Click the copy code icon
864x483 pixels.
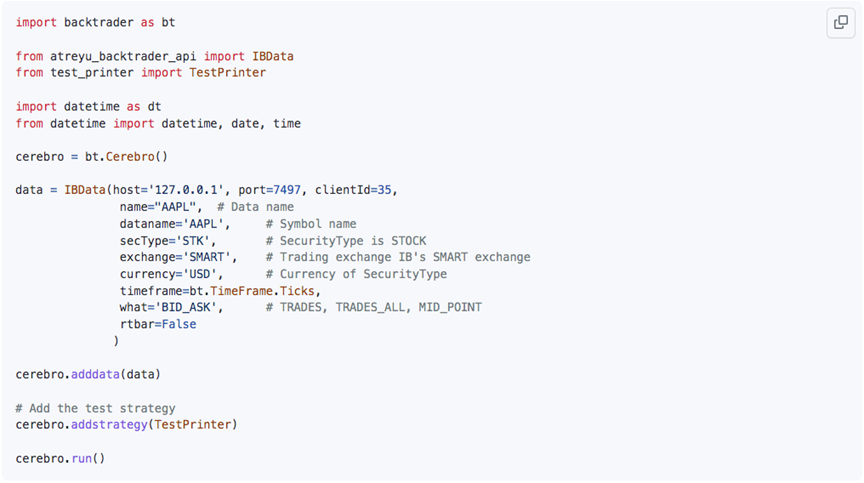click(840, 23)
